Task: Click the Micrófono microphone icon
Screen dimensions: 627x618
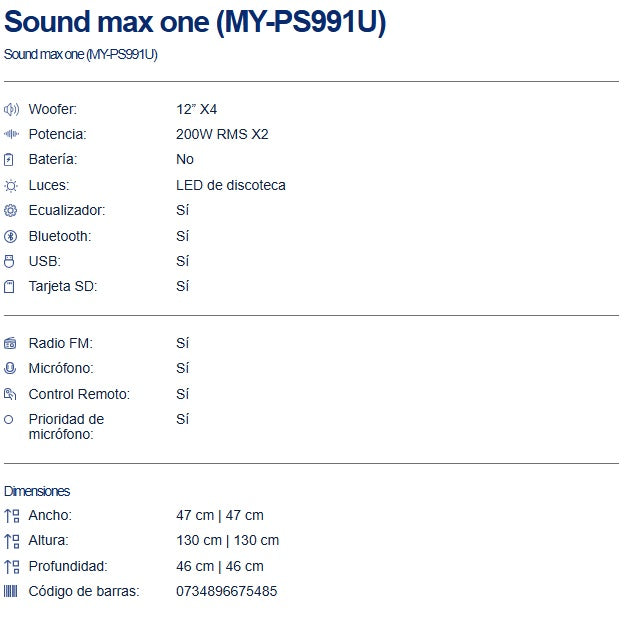Action: (10, 368)
